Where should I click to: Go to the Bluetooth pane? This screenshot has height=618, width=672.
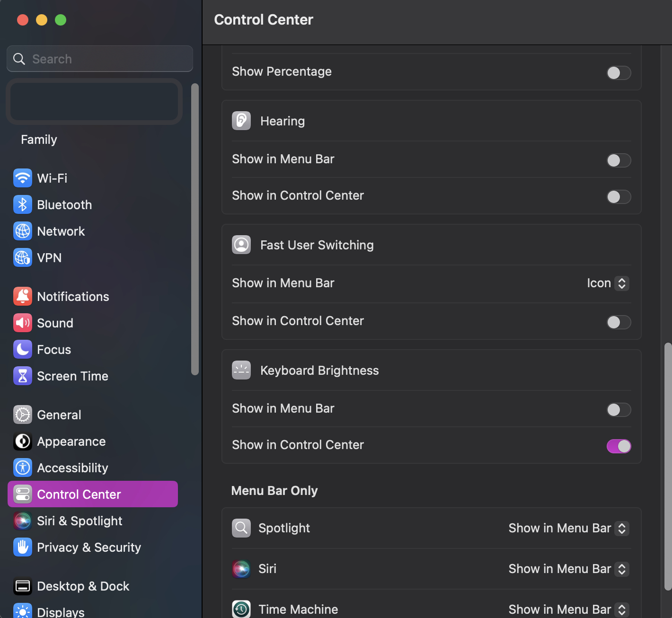click(x=93, y=205)
